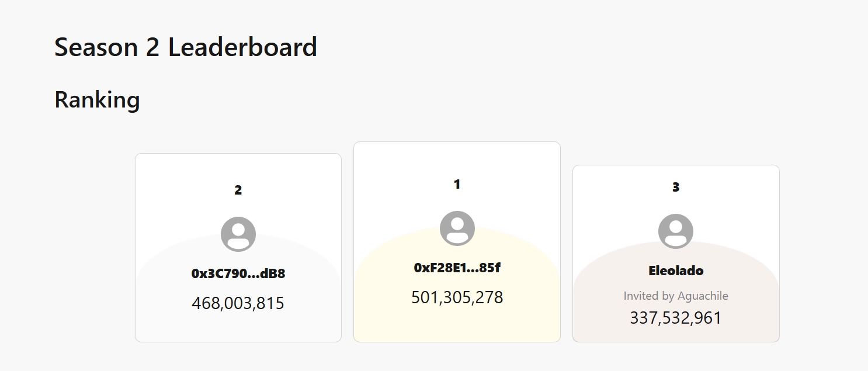
Task: Open the 0x3C790...dB8 wallet address
Action: [x=238, y=273]
